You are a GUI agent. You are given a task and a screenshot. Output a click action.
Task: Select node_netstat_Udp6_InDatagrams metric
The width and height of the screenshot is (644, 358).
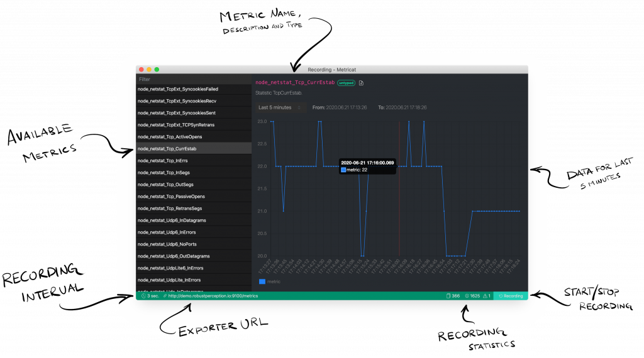(x=194, y=220)
